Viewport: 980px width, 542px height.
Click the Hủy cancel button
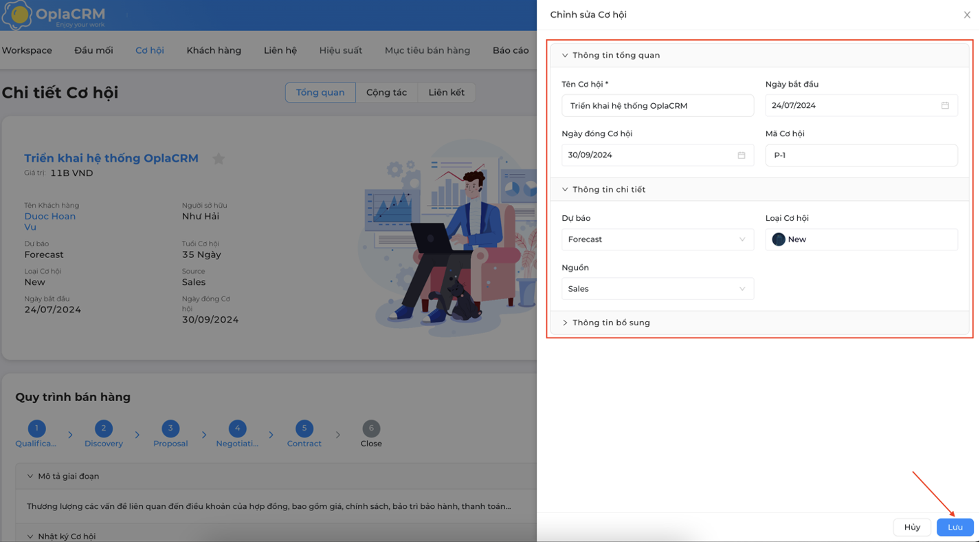(912, 527)
